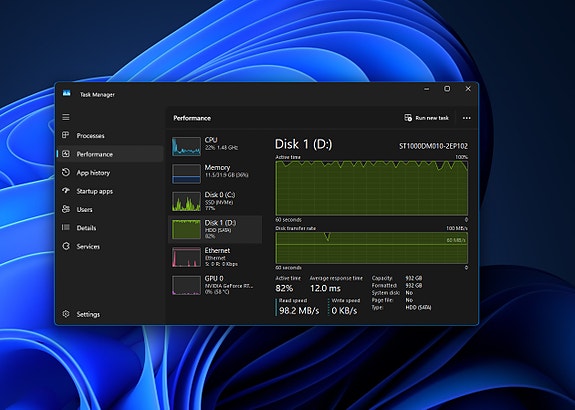Go to the Users page icon
The image size is (575, 410).
click(66, 209)
